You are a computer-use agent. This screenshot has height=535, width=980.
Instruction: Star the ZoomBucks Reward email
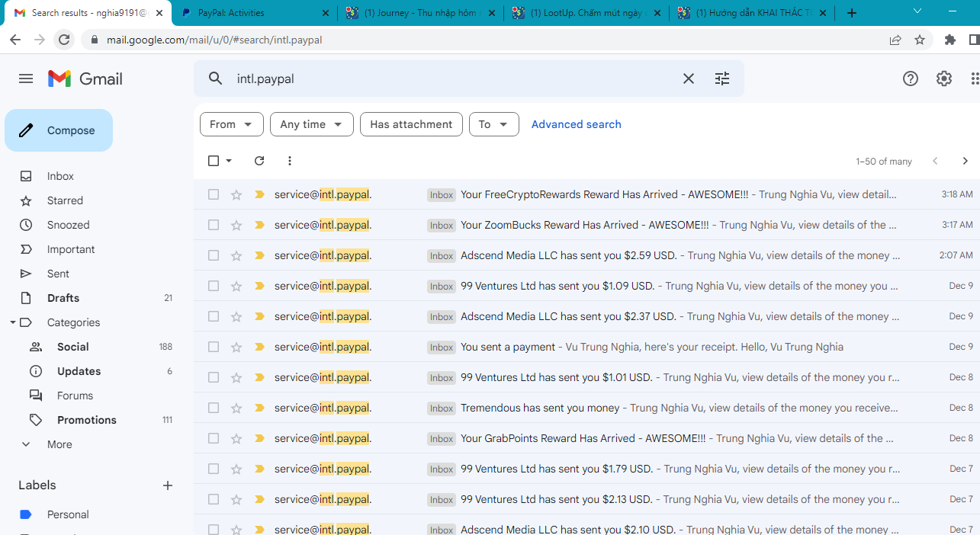click(236, 225)
